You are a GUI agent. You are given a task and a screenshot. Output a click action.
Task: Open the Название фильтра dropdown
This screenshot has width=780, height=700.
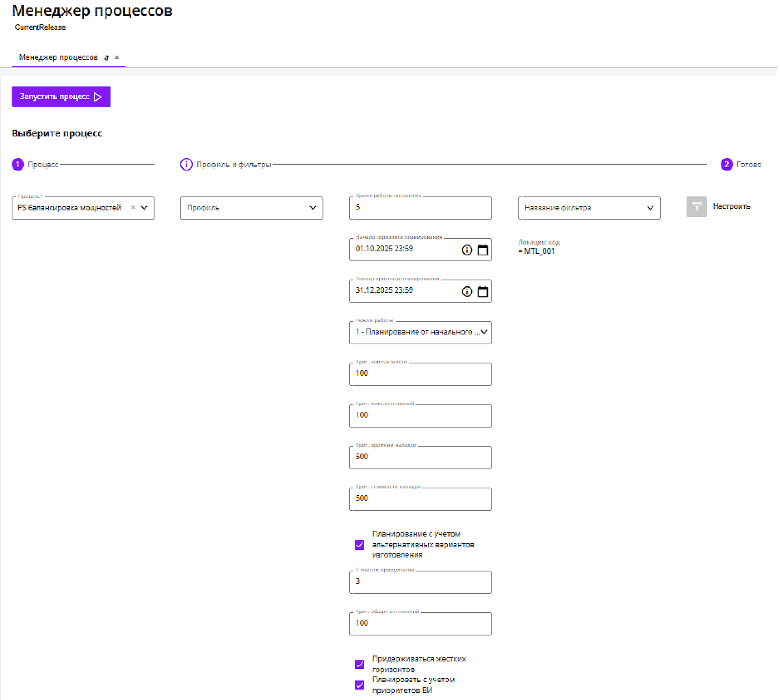click(650, 208)
